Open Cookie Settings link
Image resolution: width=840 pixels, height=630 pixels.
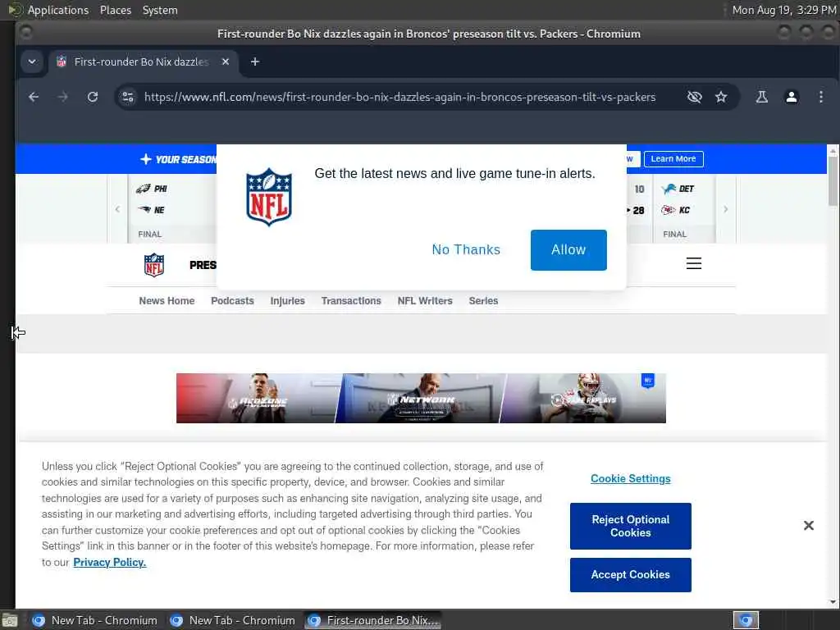(x=631, y=478)
